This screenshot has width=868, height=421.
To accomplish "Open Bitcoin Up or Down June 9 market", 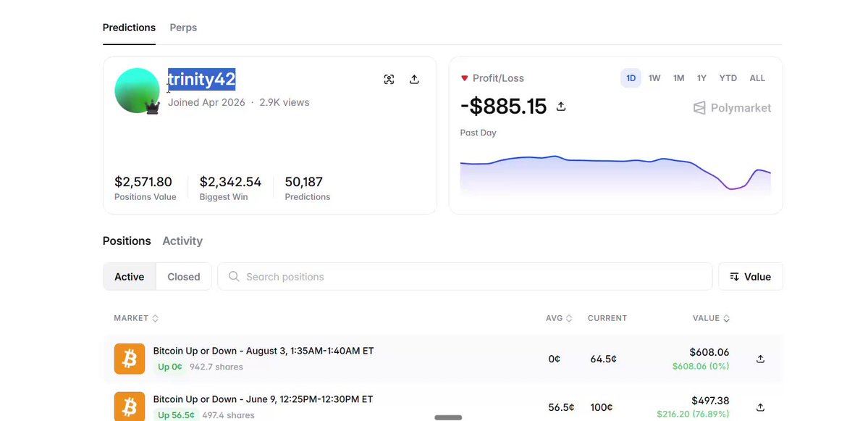I will 263,399.
